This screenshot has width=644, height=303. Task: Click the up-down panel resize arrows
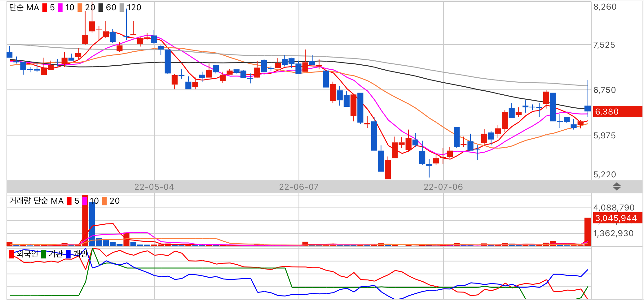pos(617,187)
